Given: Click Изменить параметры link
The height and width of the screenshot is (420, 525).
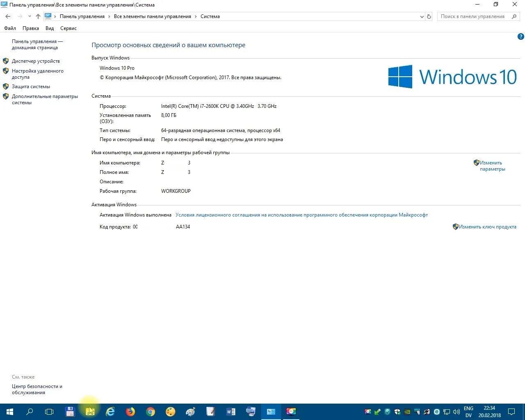Looking at the screenshot, I should pos(492,166).
